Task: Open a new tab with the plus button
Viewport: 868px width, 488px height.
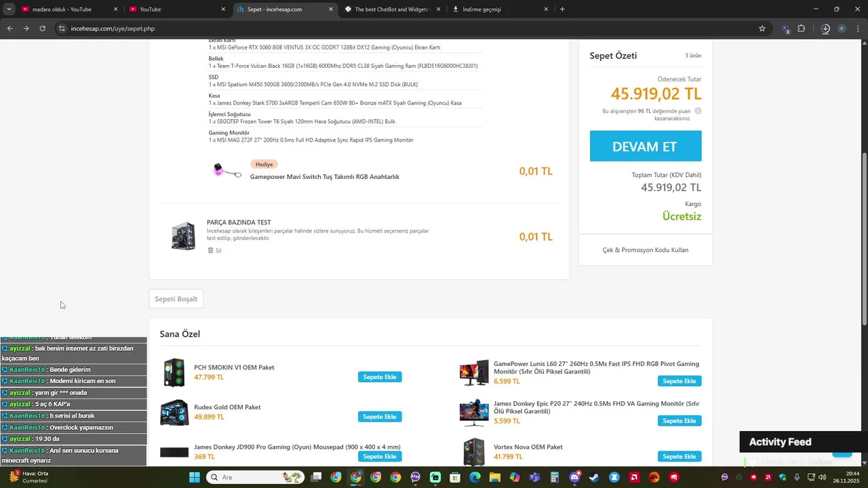Action: point(562,9)
